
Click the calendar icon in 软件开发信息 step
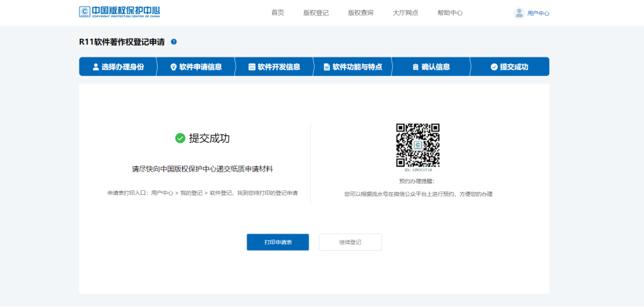[252, 67]
